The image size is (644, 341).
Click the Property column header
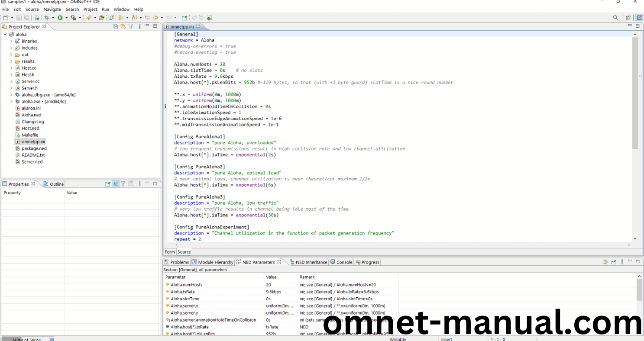click(33, 193)
